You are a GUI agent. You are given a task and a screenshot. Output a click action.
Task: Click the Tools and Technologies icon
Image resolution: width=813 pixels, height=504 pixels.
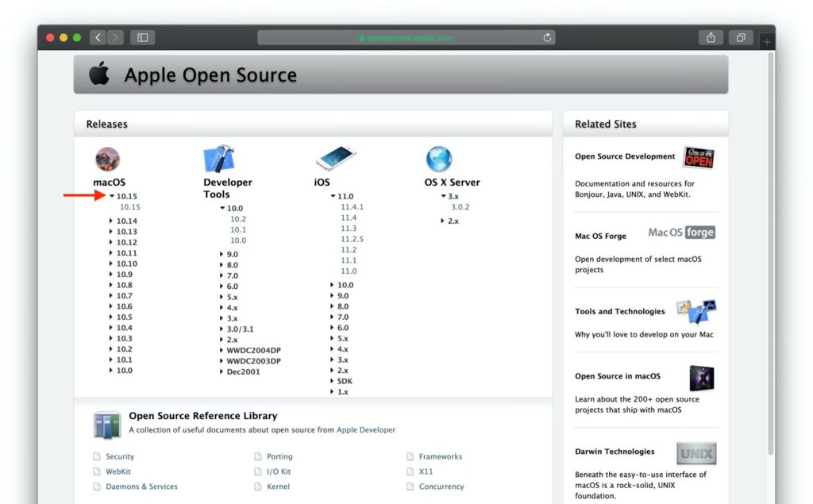(695, 310)
